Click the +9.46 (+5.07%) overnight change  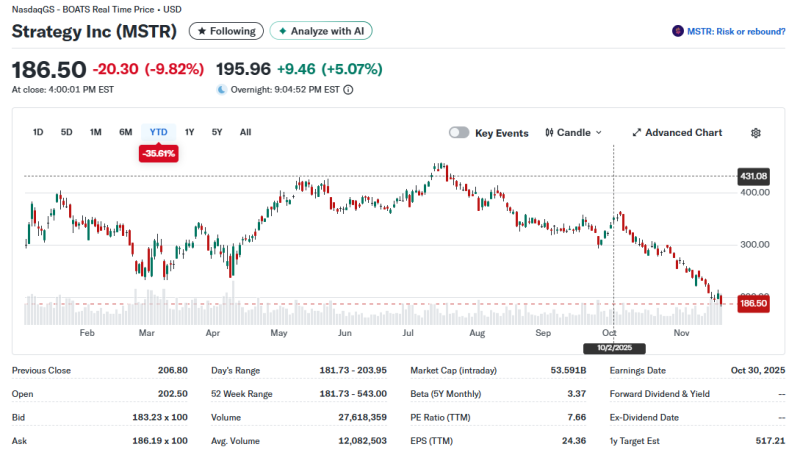tap(330, 69)
